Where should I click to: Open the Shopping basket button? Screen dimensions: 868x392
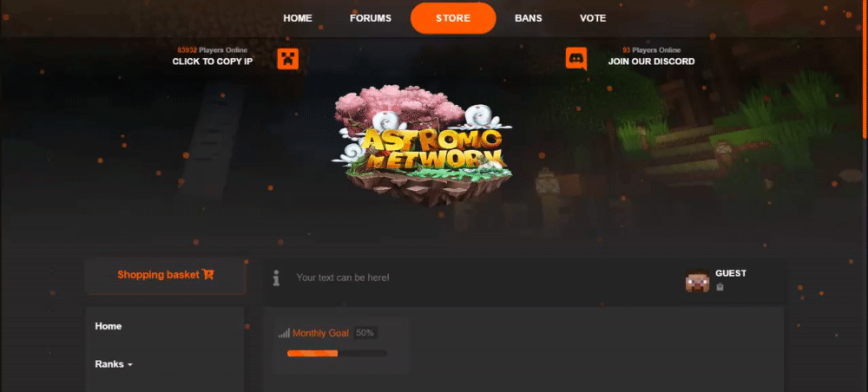click(x=166, y=275)
